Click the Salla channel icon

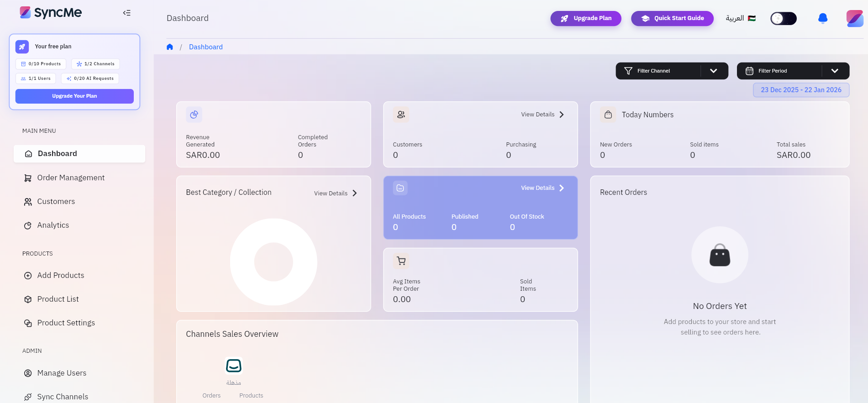click(x=234, y=366)
